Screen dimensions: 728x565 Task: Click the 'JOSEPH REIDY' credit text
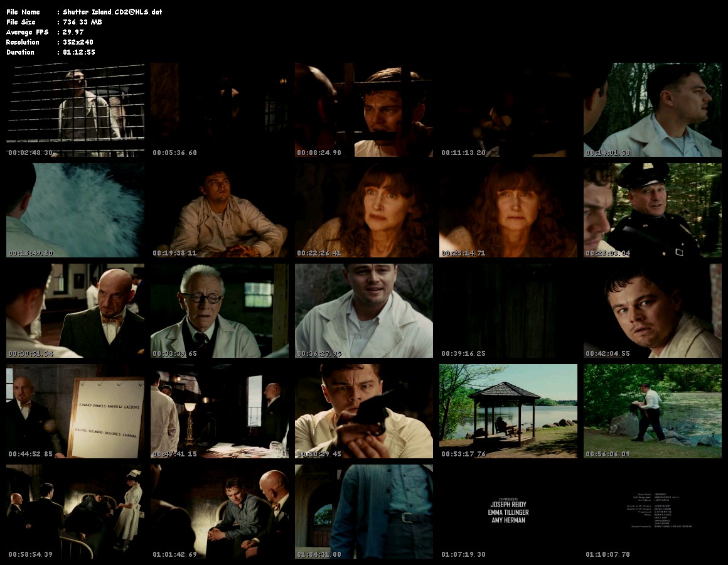point(508,504)
